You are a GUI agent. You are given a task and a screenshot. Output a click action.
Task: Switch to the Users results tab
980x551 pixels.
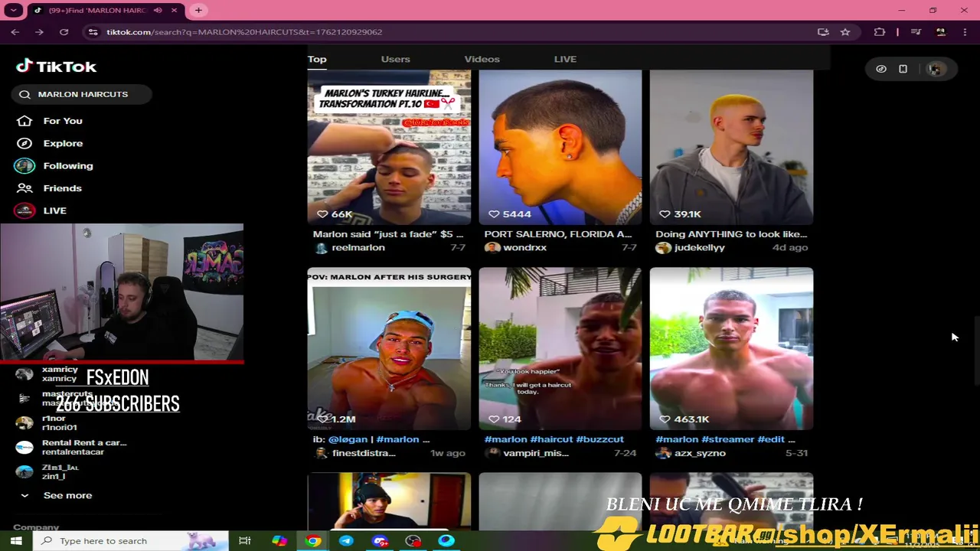[x=395, y=59]
